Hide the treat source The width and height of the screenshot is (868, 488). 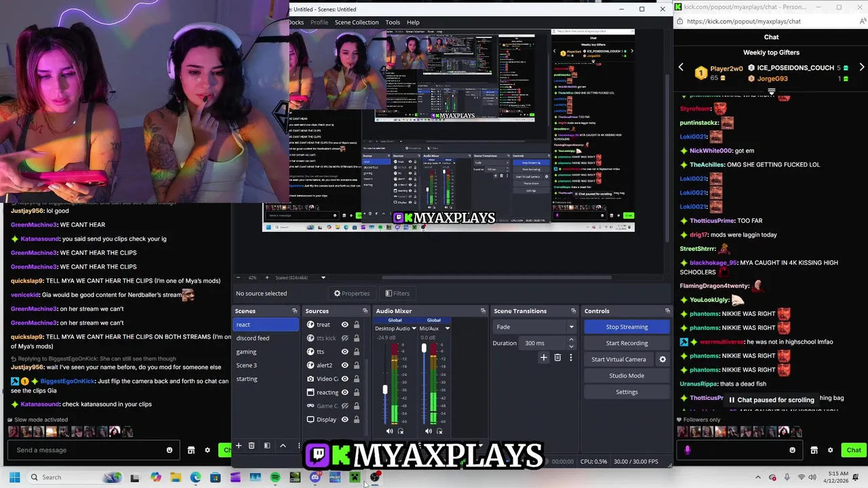click(x=344, y=325)
